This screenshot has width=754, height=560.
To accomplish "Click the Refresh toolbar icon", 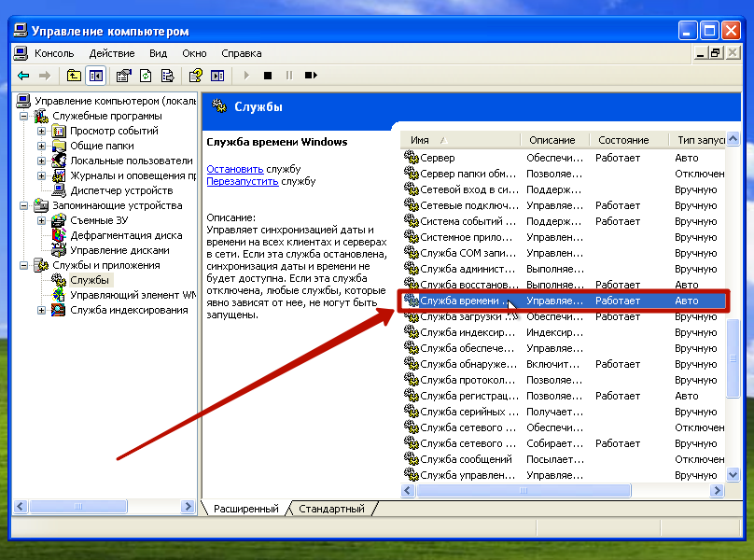I will click(x=146, y=76).
